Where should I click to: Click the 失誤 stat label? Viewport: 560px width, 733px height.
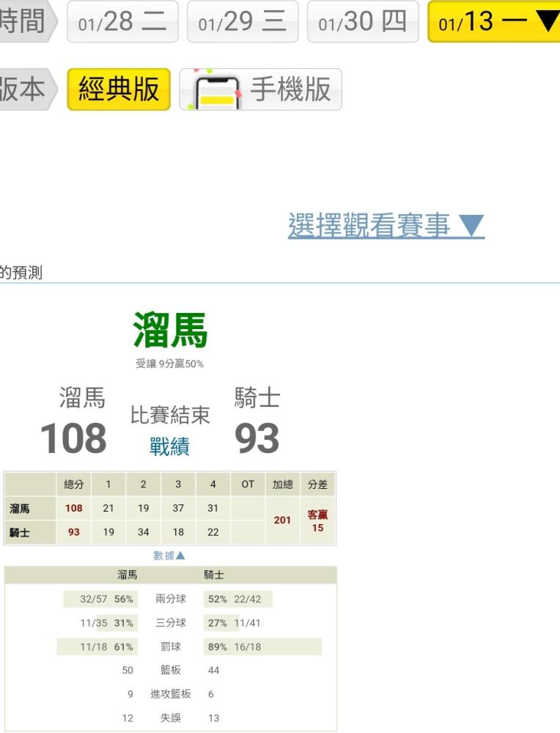pyautogui.click(x=171, y=718)
